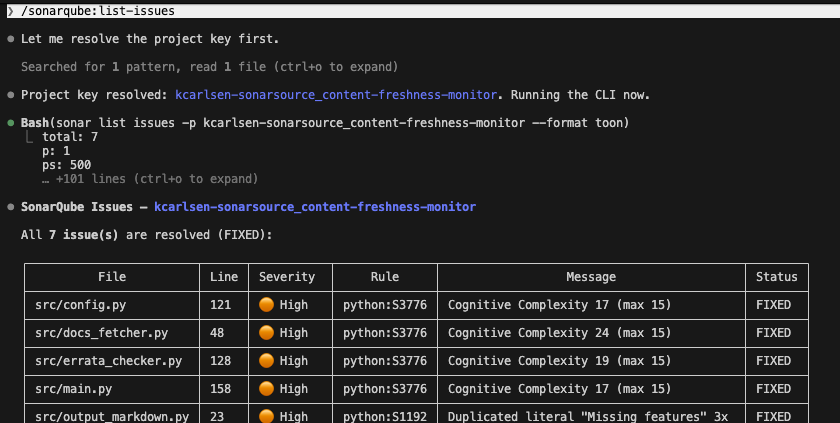Image resolution: width=840 pixels, height=423 pixels.
Task: Click the Severity column header
Action: coord(287,277)
